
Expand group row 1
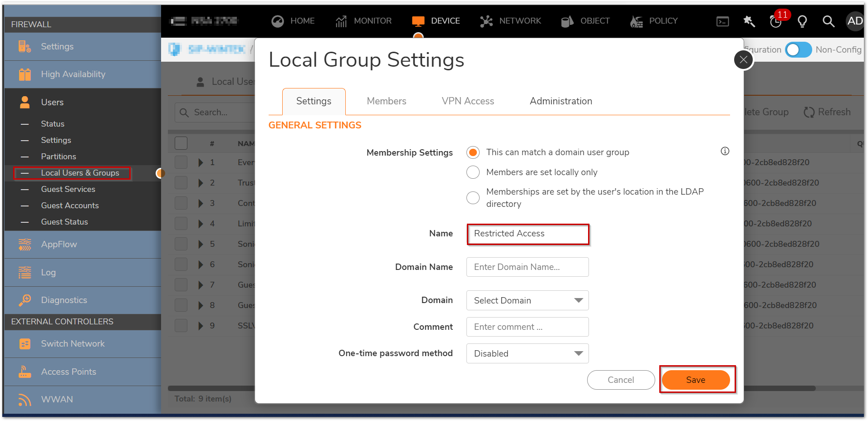pyautogui.click(x=201, y=162)
